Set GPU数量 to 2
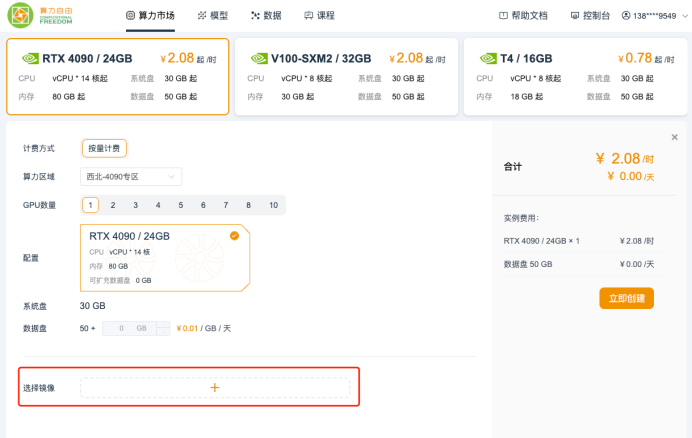The image size is (692, 438). 113,205
